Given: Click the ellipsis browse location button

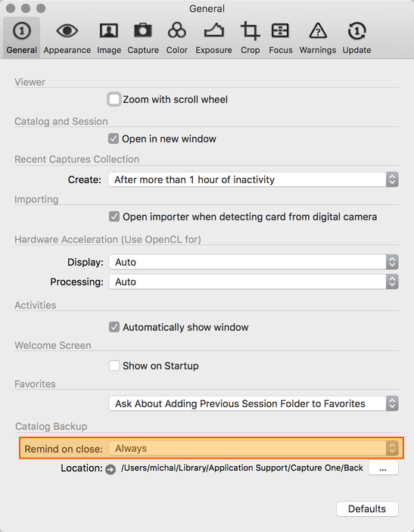Looking at the screenshot, I should (x=383, y=468).
